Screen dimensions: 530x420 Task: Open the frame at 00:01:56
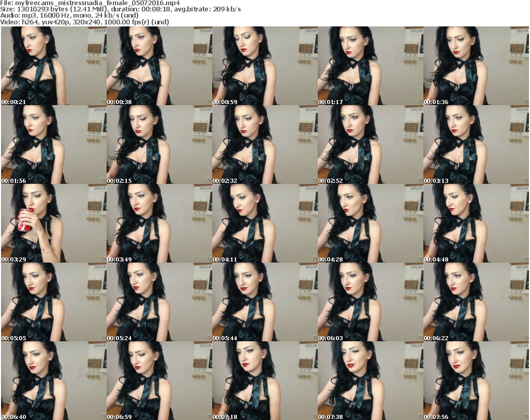point(54,144)
